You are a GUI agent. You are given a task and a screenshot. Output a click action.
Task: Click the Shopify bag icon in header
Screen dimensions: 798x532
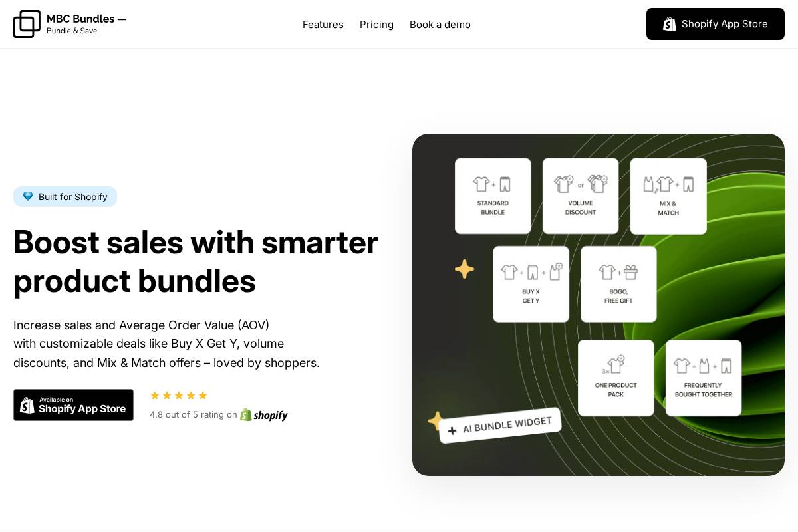[x=670, y=24]
